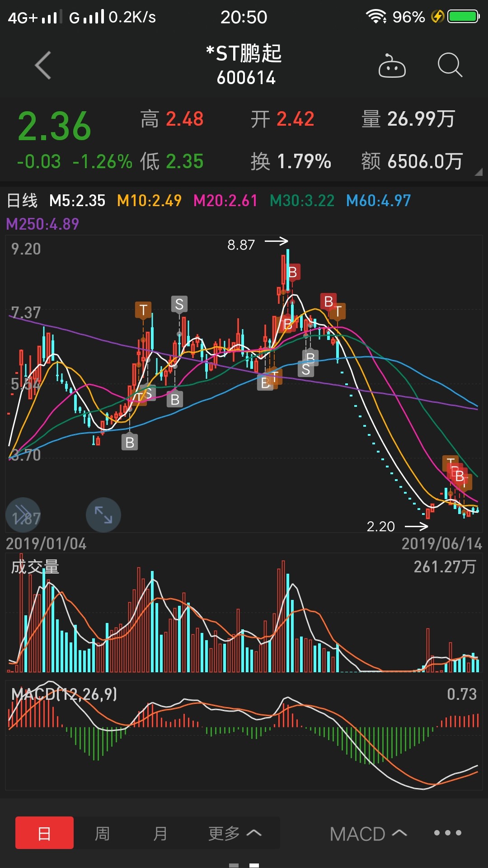Expand the 更多 period dropdown
This screenshot has height=868, width=488.
pyautogui.click(x=235, y=833)
